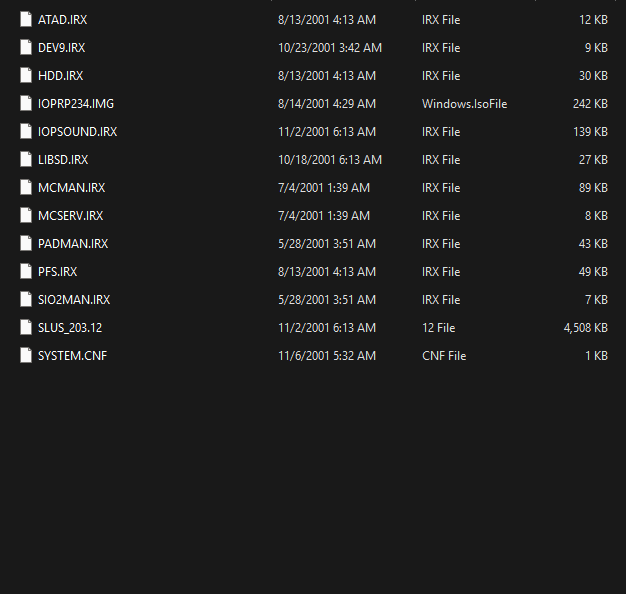The width and height of the screenshot is (626, 594).
Task: Click the file icon beside IOPRP234.IMG
Action: [x=26, y=103]
